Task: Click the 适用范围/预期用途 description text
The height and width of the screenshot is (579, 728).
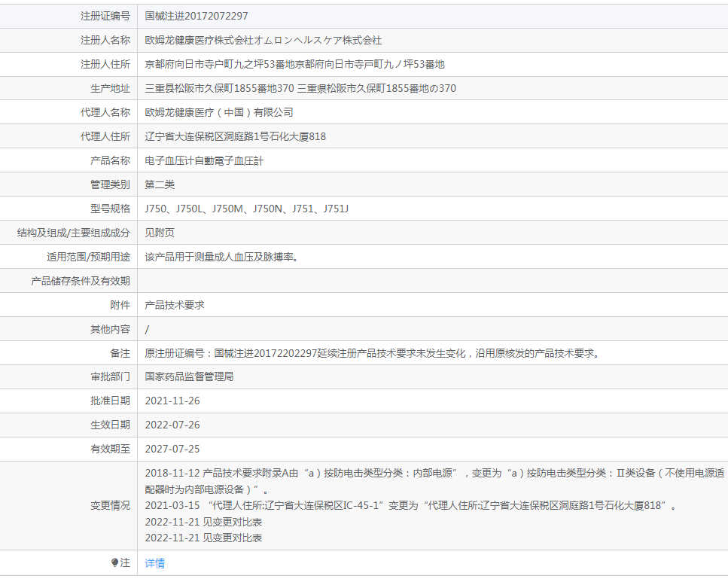Action: pyautogui.click(x=221, y=258)
